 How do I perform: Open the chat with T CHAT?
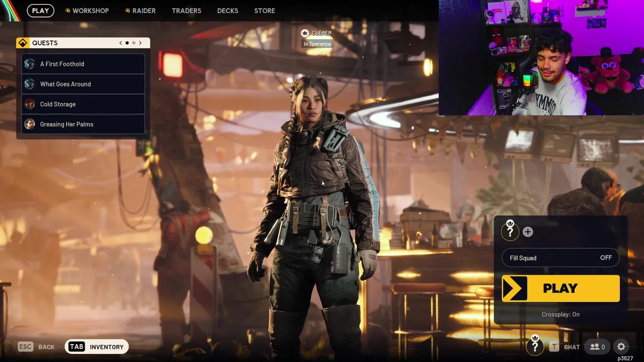pyautogui.click(x=565, y=347)
